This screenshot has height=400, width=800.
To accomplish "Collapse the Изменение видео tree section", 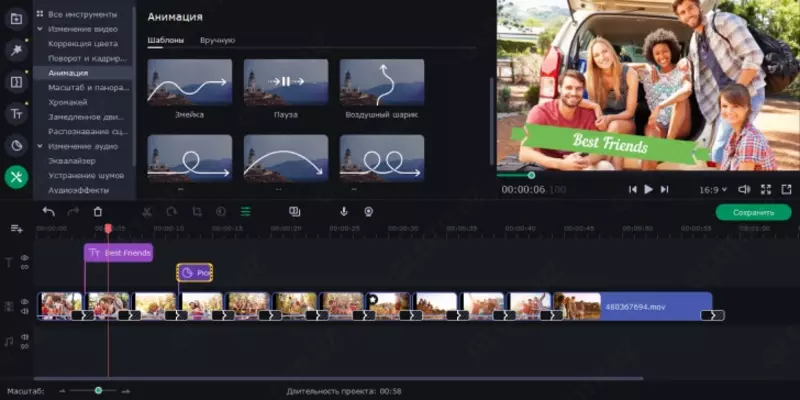I will 40,29.
